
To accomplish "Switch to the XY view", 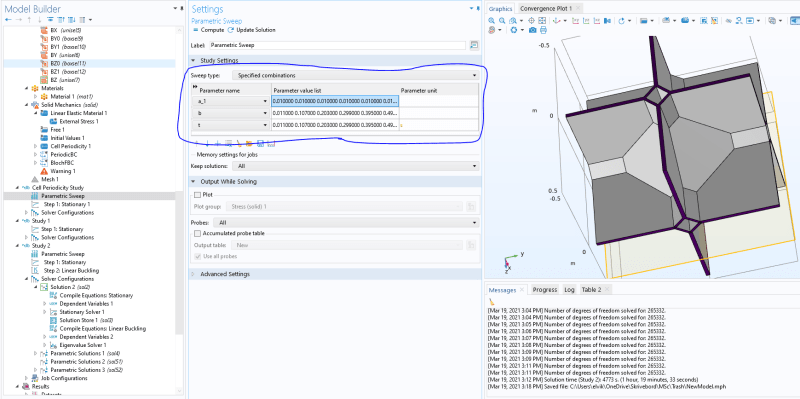I will point(576,20).
